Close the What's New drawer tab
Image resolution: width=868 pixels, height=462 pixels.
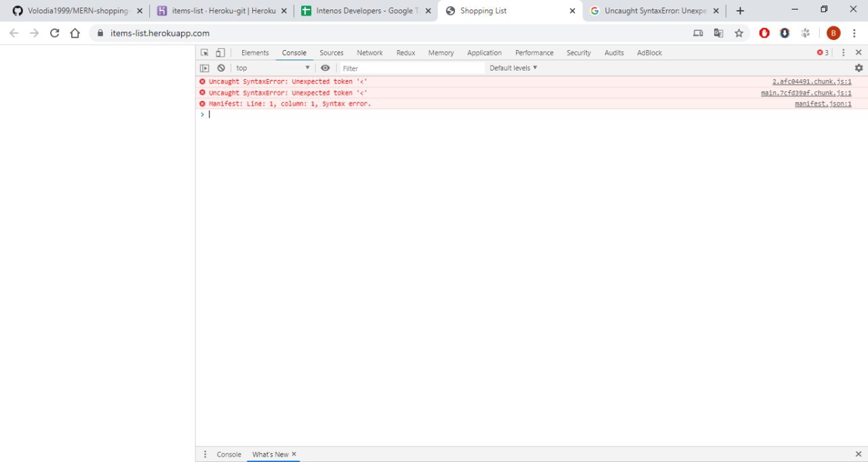pyautogui.click(x=294, y=454)
